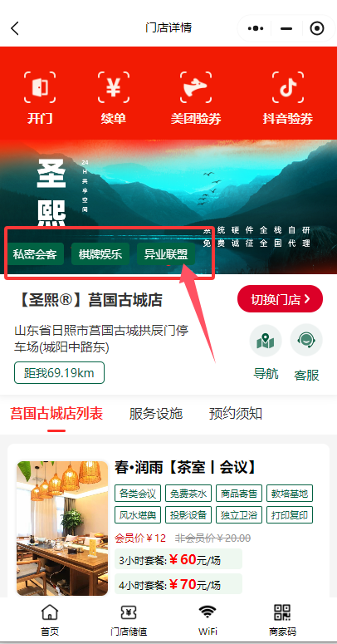The image size is (337, 644).
Task: Open the three-dot mini program menu
Action: (x=256, y=28)
